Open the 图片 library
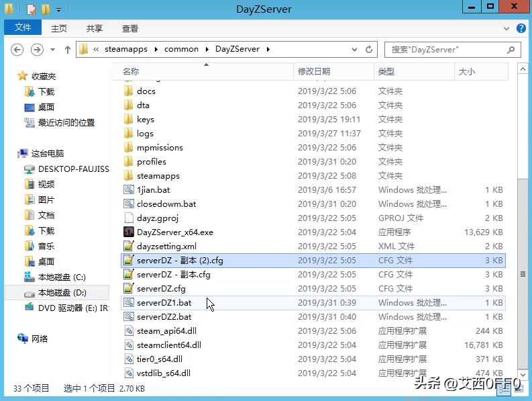The width and height of the screenshot is (532, 401). coord(46,199)
